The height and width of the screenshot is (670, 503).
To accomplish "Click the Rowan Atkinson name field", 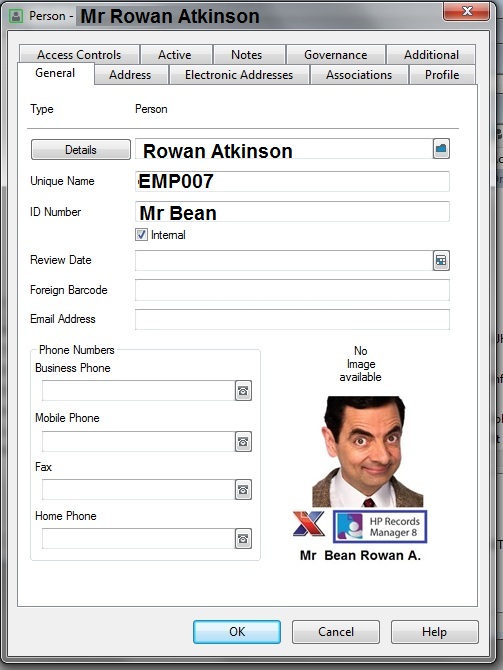I will [x=284, y=149].
